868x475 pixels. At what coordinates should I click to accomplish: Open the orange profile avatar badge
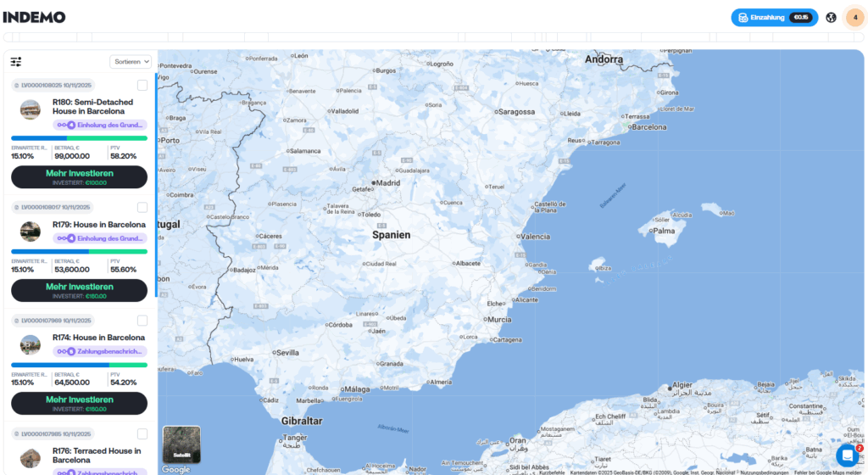854,17
